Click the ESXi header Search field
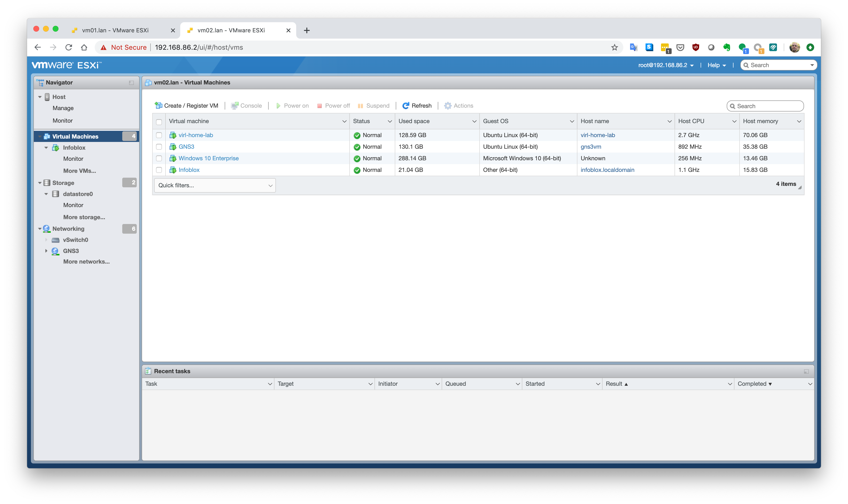The image size is (848, 504). coord(778,65)
